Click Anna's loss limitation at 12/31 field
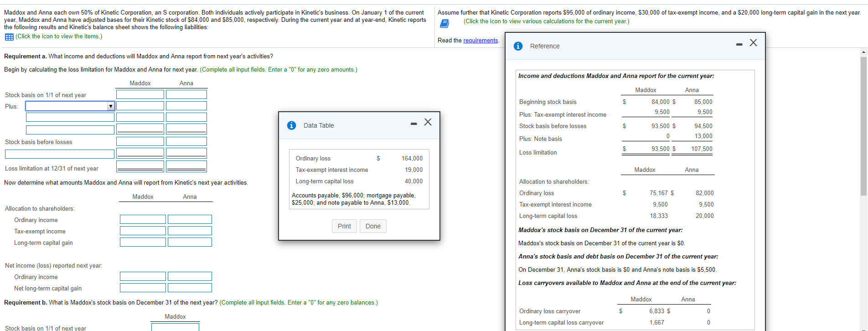Screen dimensions: 868x331 [186, 166]
